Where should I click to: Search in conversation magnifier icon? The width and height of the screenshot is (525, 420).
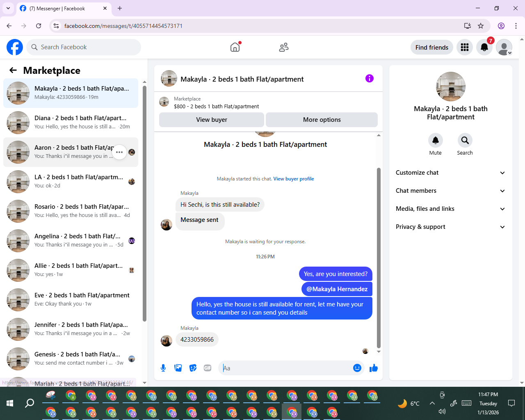click(465, 140)
